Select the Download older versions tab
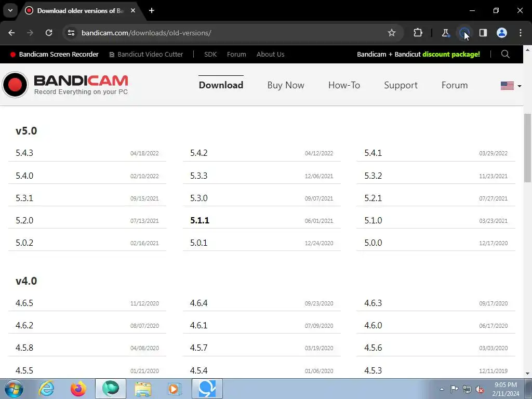Screen dimensions: 532x399 [81, 10]
